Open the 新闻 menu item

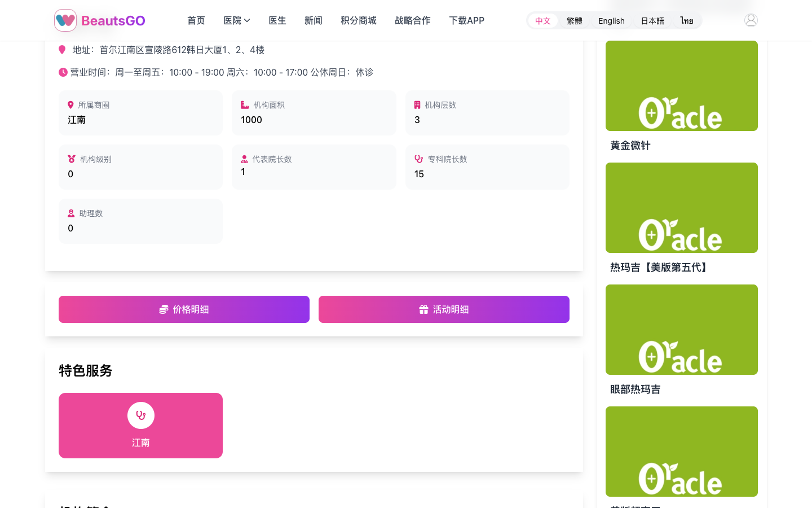click(x=313, y=20)
